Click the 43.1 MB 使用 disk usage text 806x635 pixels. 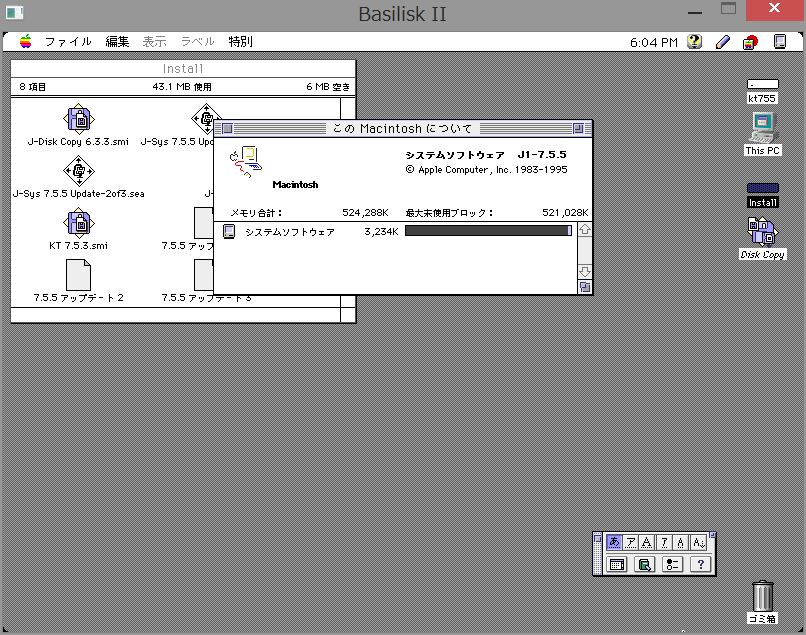(182, 87)
